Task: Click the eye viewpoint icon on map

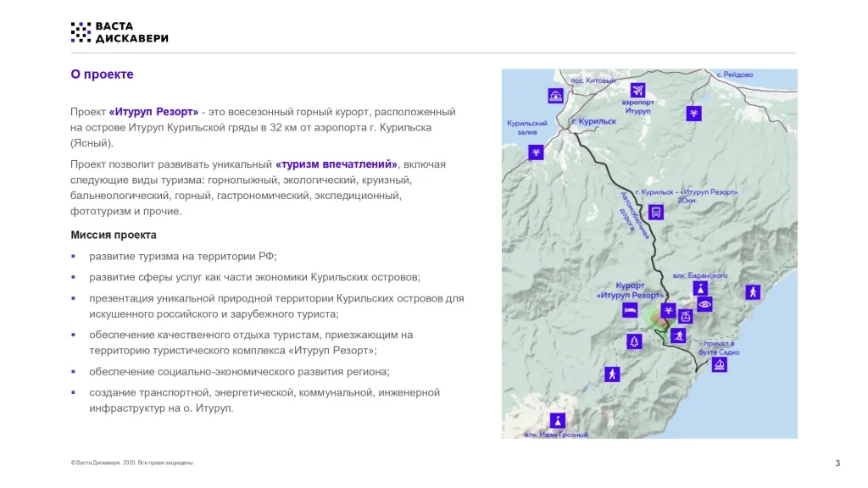Action: (x=704, y=304)
